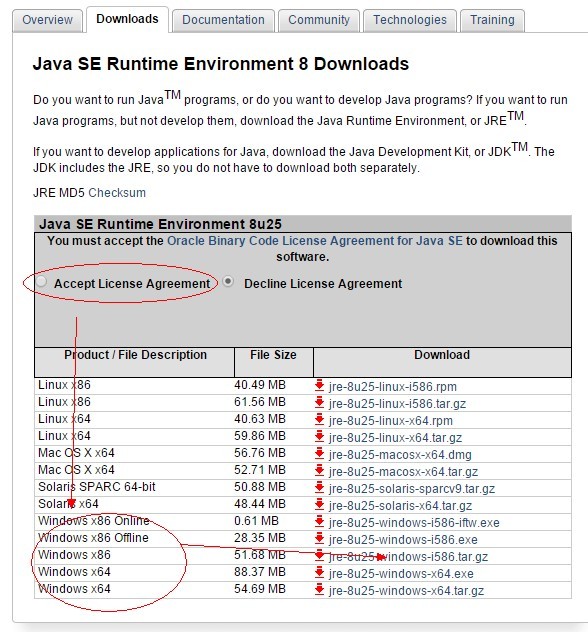Switch to the Overview tab
This screenshot has width=588, height=632.
pos(48,20)
